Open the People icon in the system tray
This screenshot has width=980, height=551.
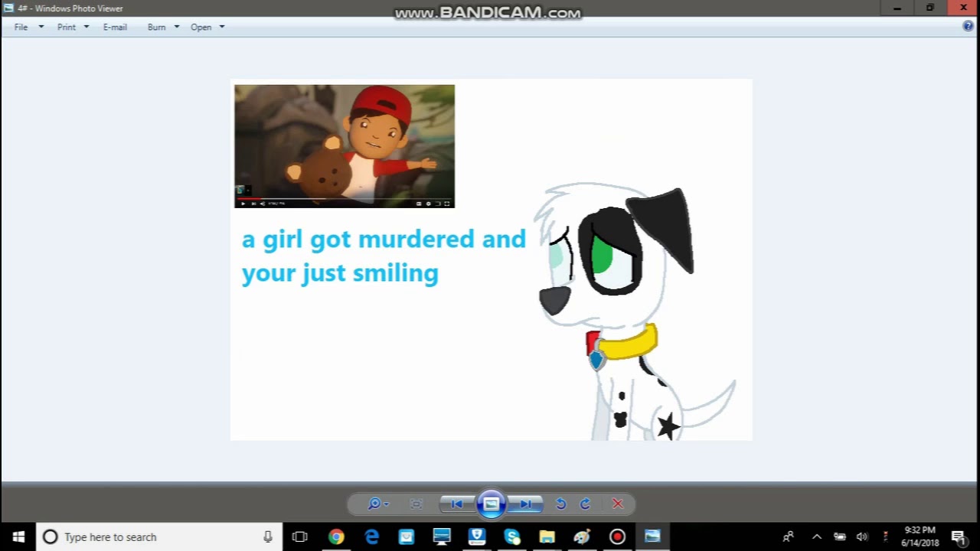tap(789, 536)
